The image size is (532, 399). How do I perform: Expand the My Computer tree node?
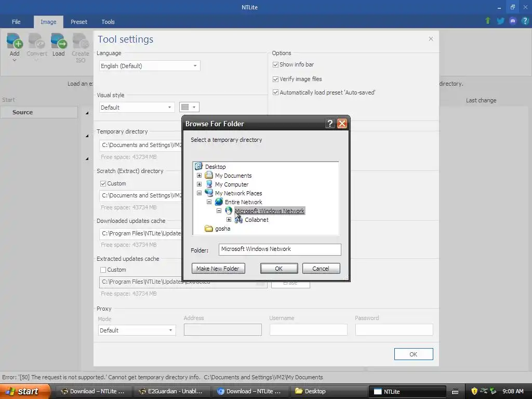(199, 184)
